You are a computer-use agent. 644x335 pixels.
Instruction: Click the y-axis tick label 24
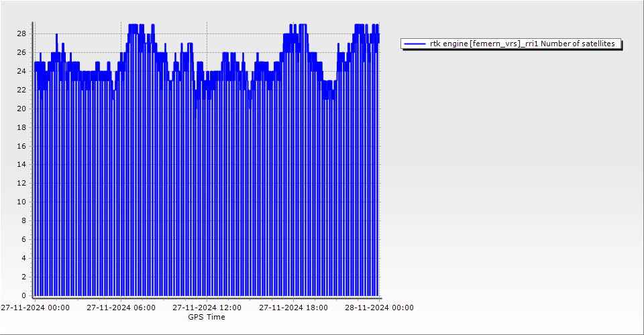pos(21,71)
